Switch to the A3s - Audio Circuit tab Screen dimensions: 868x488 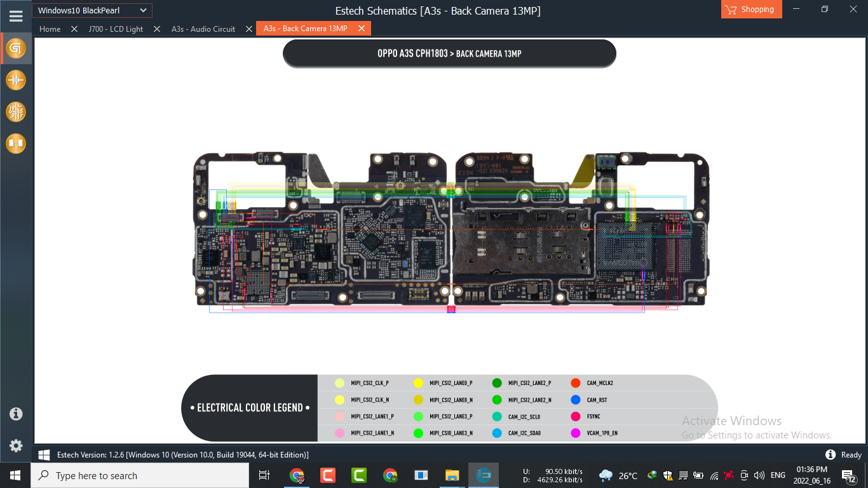203,29
